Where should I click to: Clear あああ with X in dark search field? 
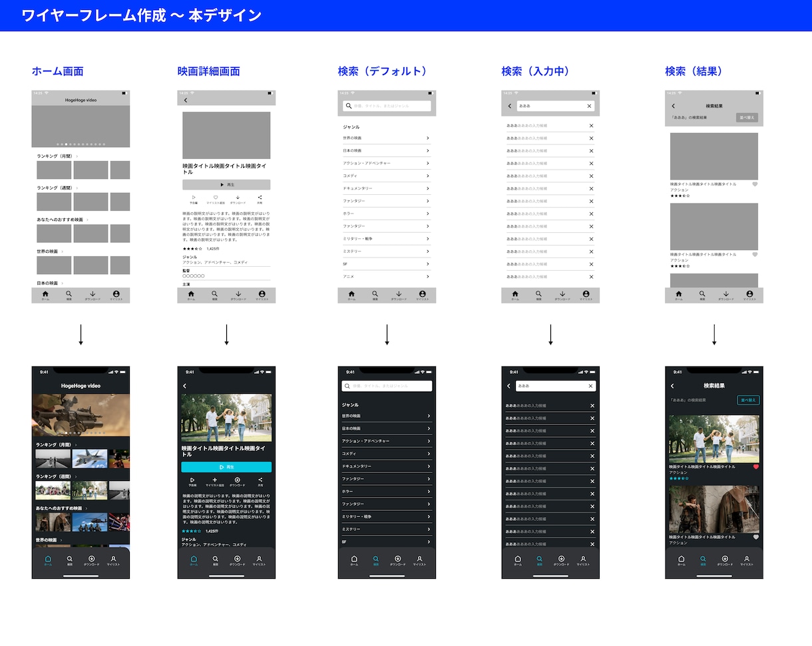590,386
